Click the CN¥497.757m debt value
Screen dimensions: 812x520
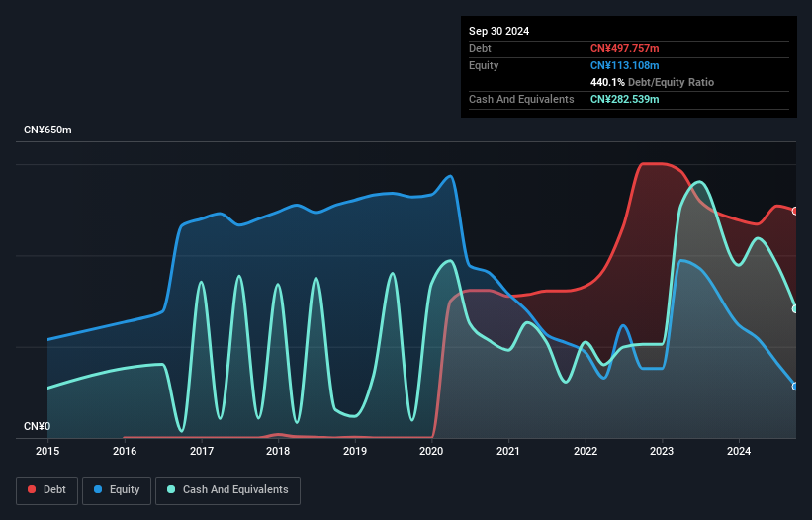(x=624, y=48)
